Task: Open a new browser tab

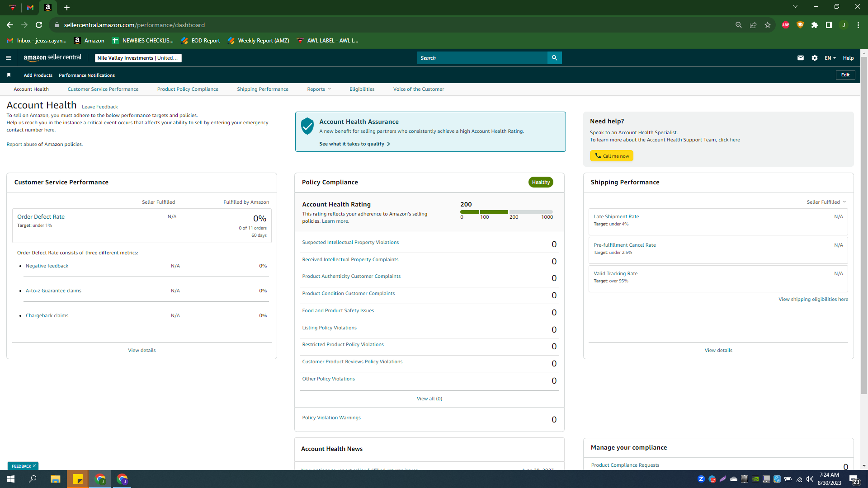Action: tap(67, 8)
